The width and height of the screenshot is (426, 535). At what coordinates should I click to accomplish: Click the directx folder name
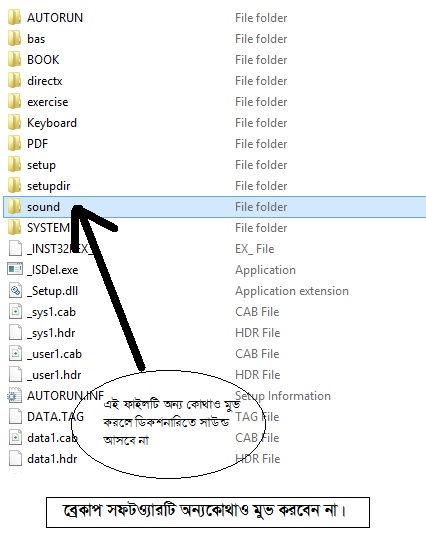(45, 81)
